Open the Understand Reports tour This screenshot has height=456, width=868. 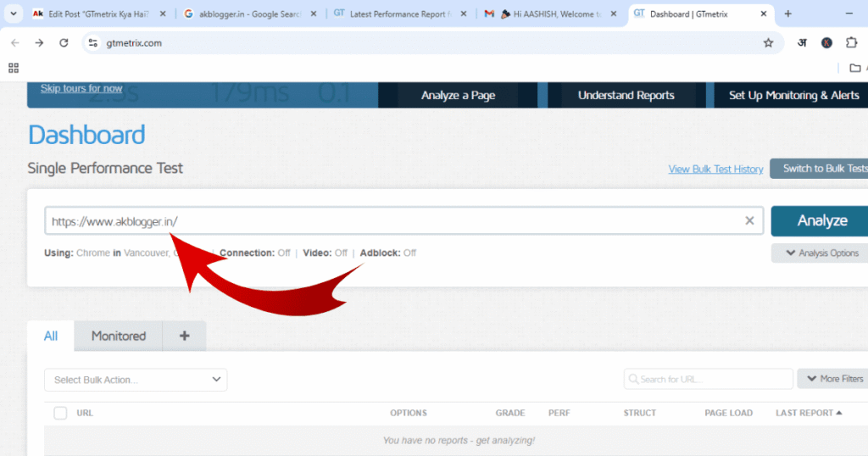tap(626, 95)
